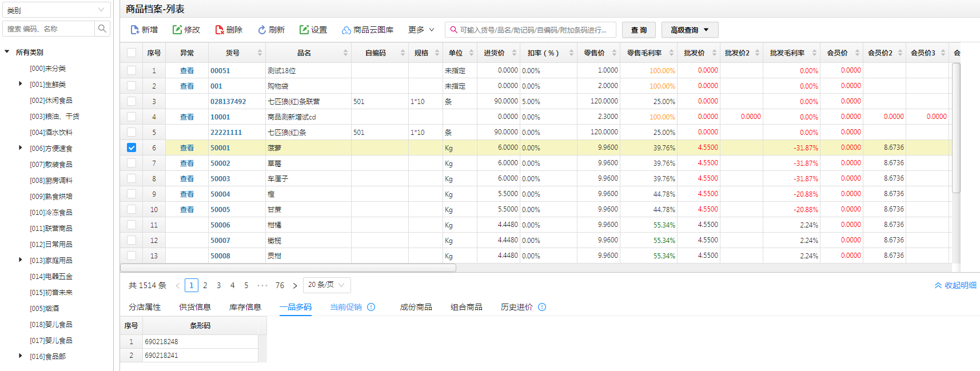
Task: Click the search magnifier in the category sidebar
Action: pos(102,29)
